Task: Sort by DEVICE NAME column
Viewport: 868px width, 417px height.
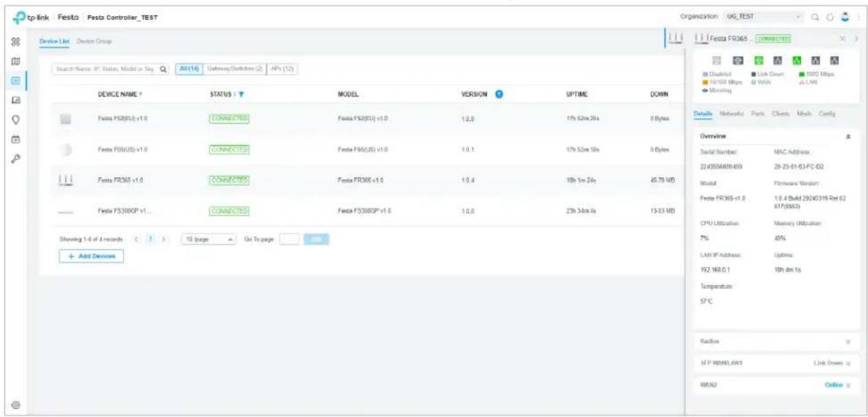Action: coord(119,96)
